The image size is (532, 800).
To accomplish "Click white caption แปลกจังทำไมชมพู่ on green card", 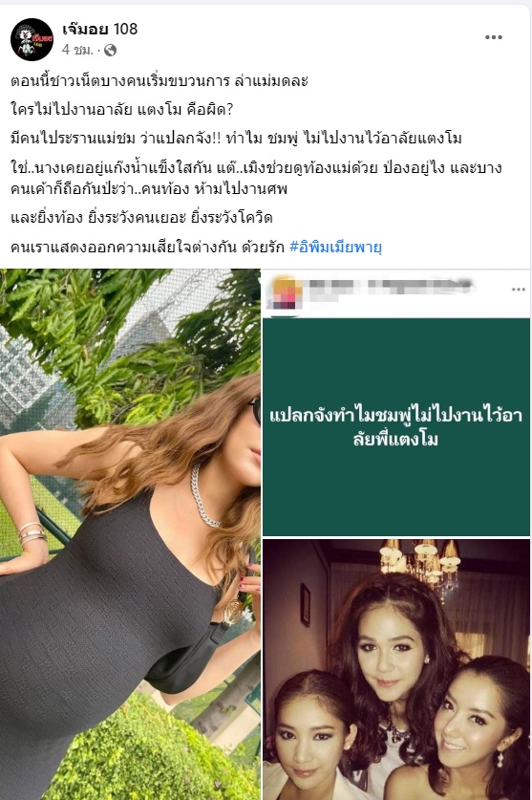I will click(x=395, y=427).
